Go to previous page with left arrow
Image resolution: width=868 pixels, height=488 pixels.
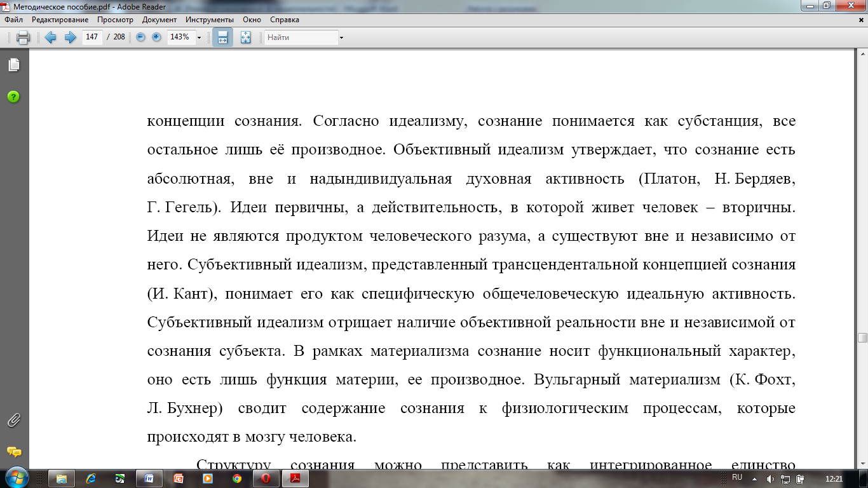pos(50,37)
